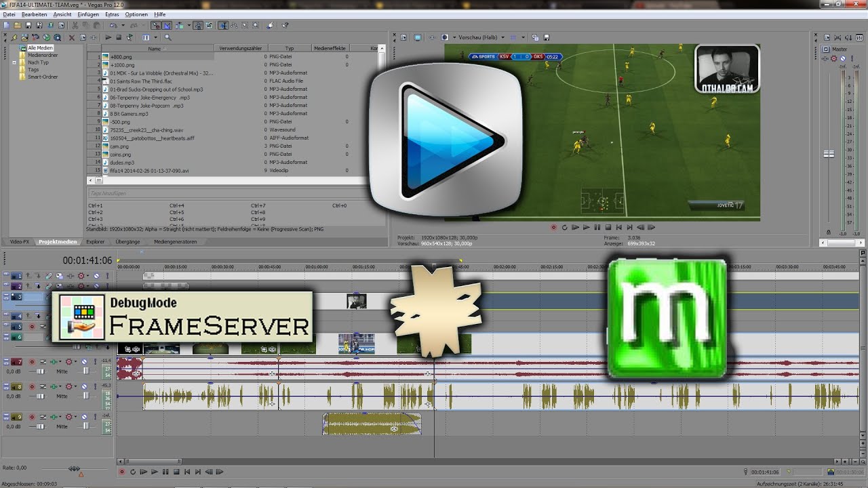Save preview snapshot to file
Viewport: 868px width, 488px height.
point(547,37)
